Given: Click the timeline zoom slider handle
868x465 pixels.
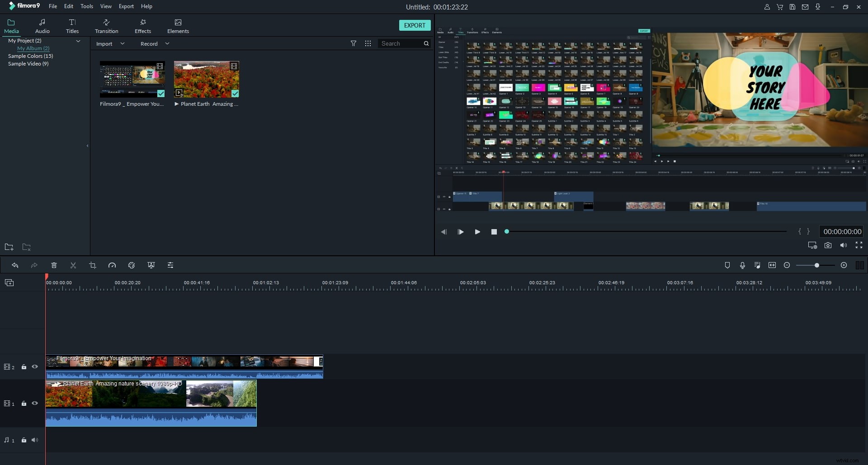Looking at the screenshot, I should (816, 265).
